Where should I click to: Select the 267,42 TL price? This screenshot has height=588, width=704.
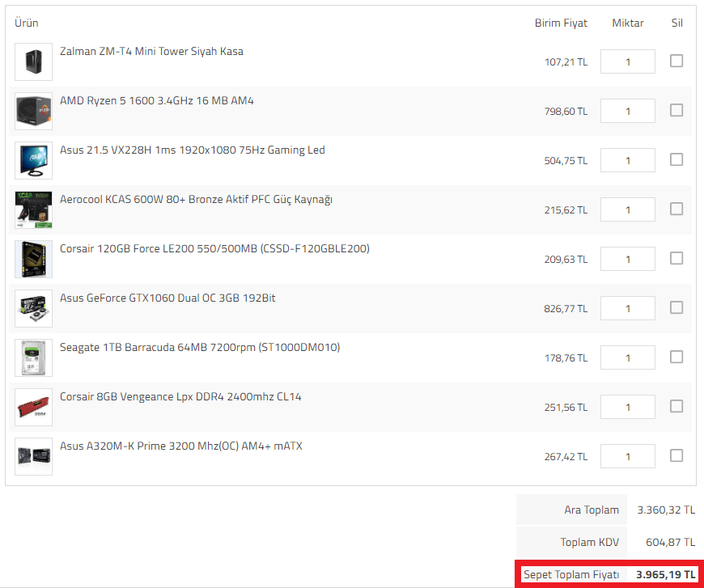click(566, 458)
